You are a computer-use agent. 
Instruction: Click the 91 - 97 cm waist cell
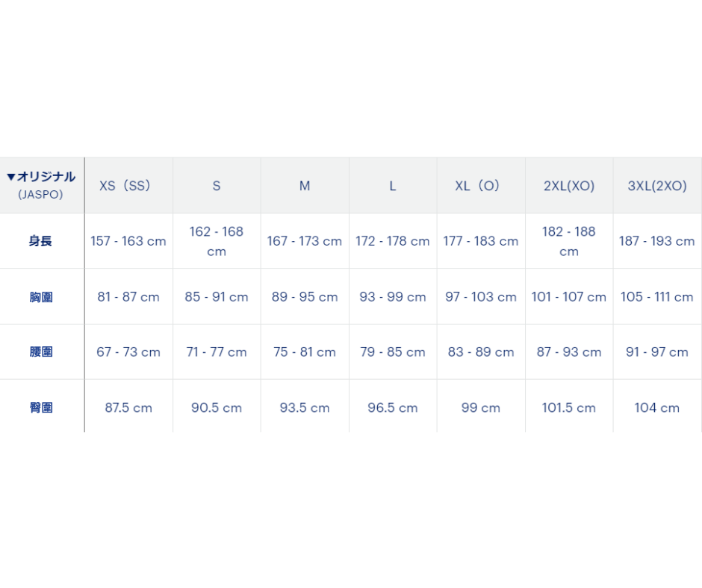pyautogui.click(x=657, y=351)
